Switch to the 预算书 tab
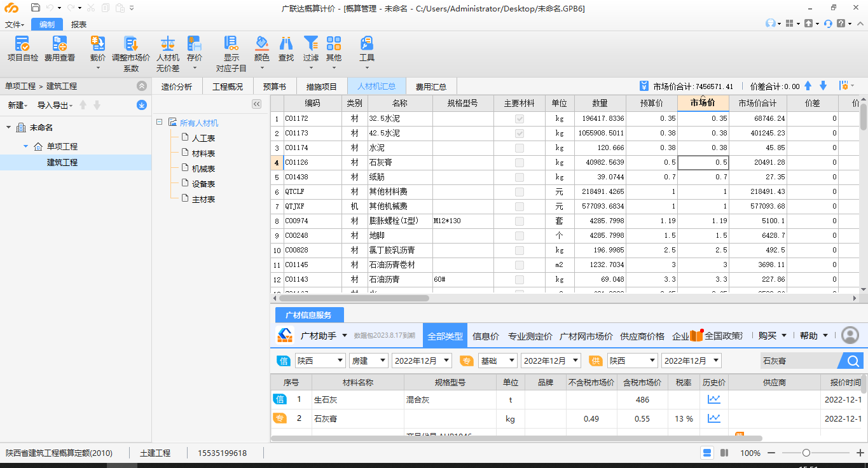The width and height of the screenshot is (868, 468). point(275,86)
